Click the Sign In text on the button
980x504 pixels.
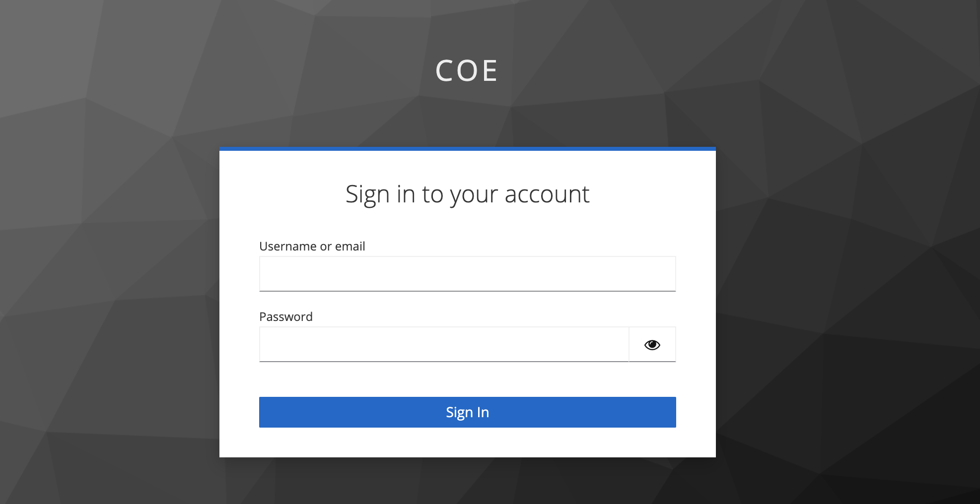(x=467, y=412)
